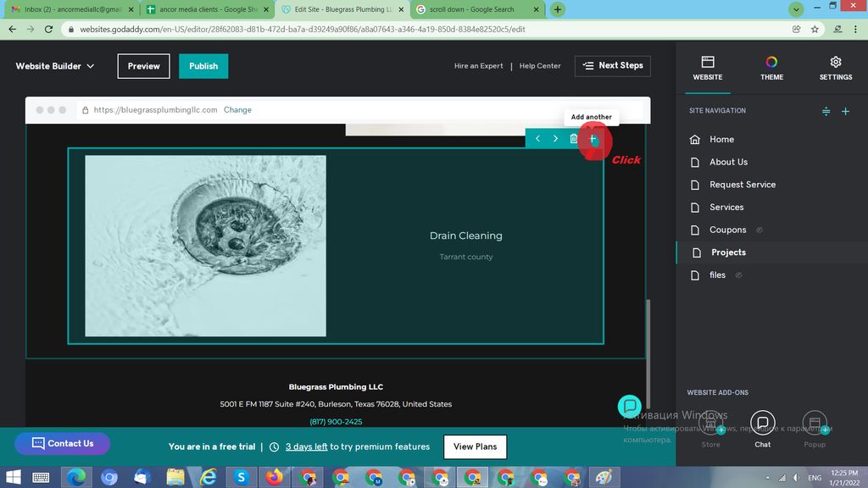Switch to the Settings tab
Screen dimensions: 868x488
point(835,68)
